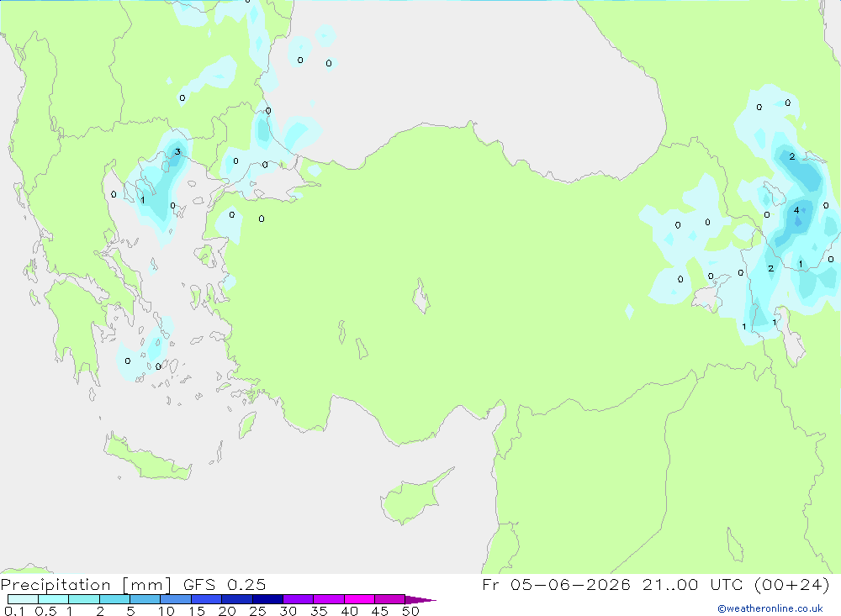Open the weatheronline.co.uk copyright link

pyautogui.click(x=770, y=608)
